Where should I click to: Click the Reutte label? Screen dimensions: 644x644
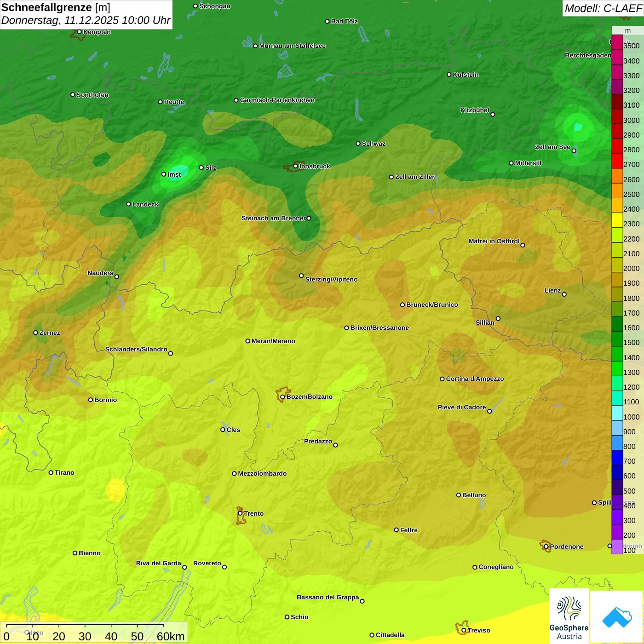tap(174, 102)
